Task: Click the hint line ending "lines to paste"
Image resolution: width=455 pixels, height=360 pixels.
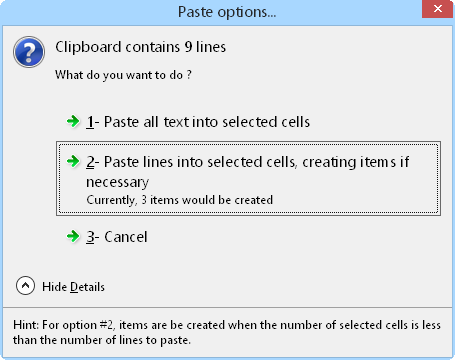Action: click(x=102, y=340)
